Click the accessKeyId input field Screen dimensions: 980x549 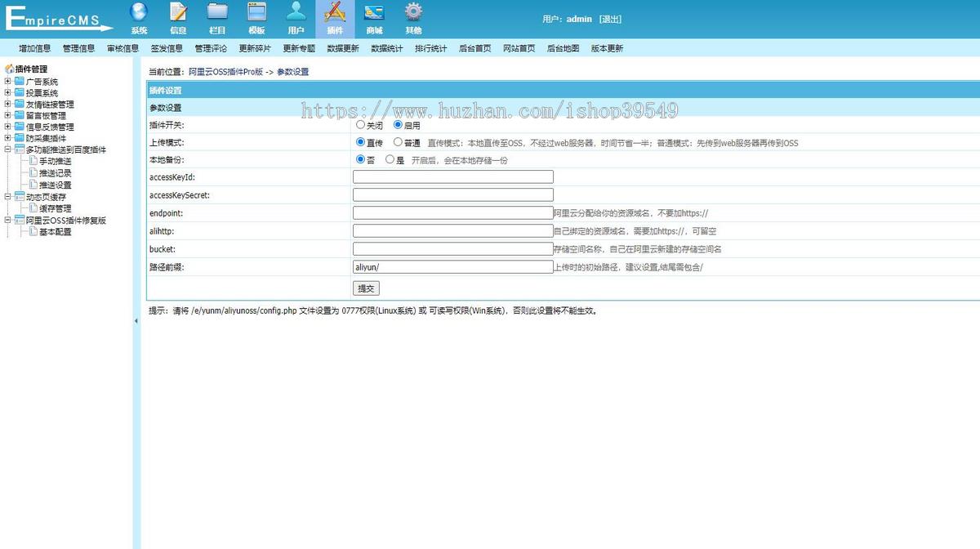[x=453, y=176]
